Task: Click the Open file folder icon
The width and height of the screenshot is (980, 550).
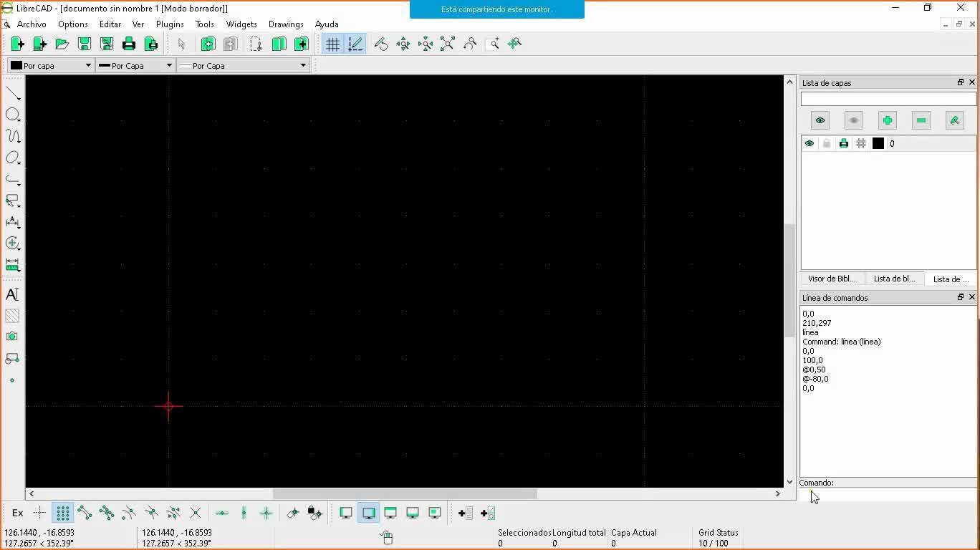Action: click(62, 44)
